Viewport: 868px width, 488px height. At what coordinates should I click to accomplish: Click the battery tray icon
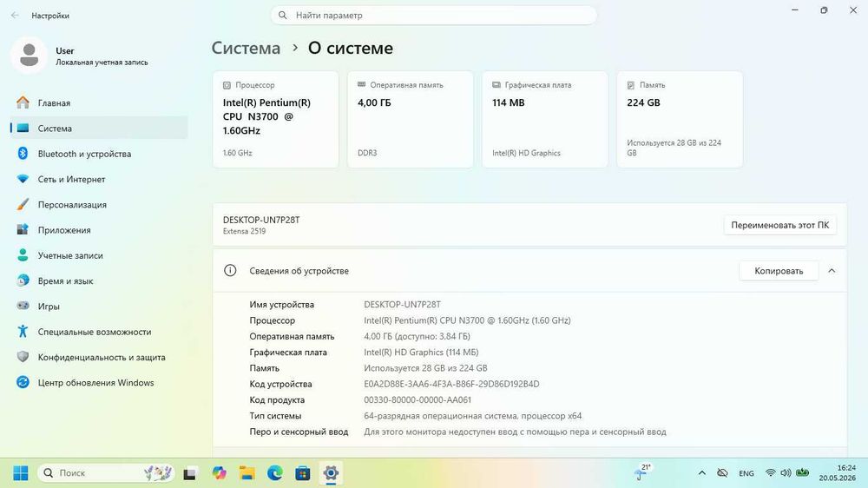(x=802, y=473)
